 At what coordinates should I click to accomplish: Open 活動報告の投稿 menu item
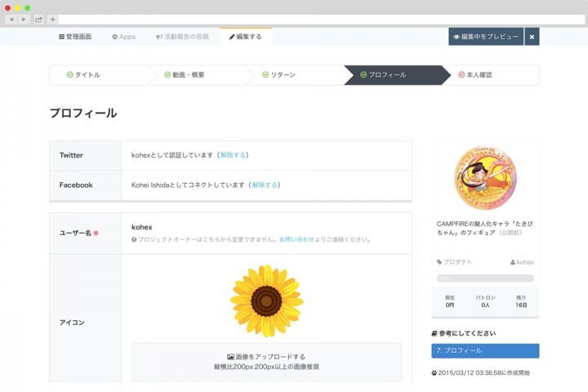(x=182, y=37)
